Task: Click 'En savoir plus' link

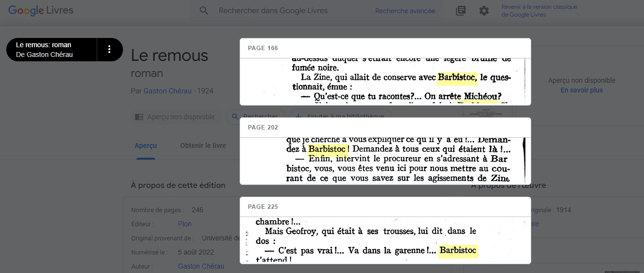Action: coord(581,91)
